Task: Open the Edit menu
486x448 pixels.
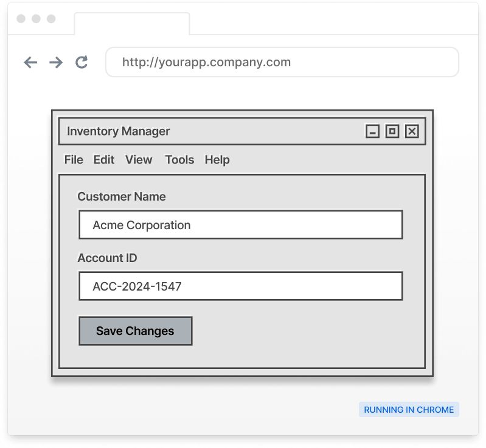Action: tap(104, 160)
